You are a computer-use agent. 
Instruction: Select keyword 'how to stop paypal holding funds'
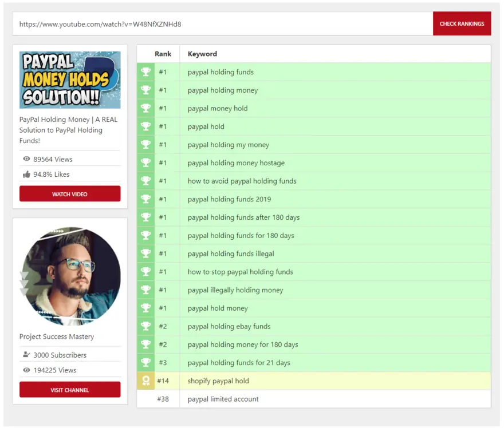coord(241,272)
